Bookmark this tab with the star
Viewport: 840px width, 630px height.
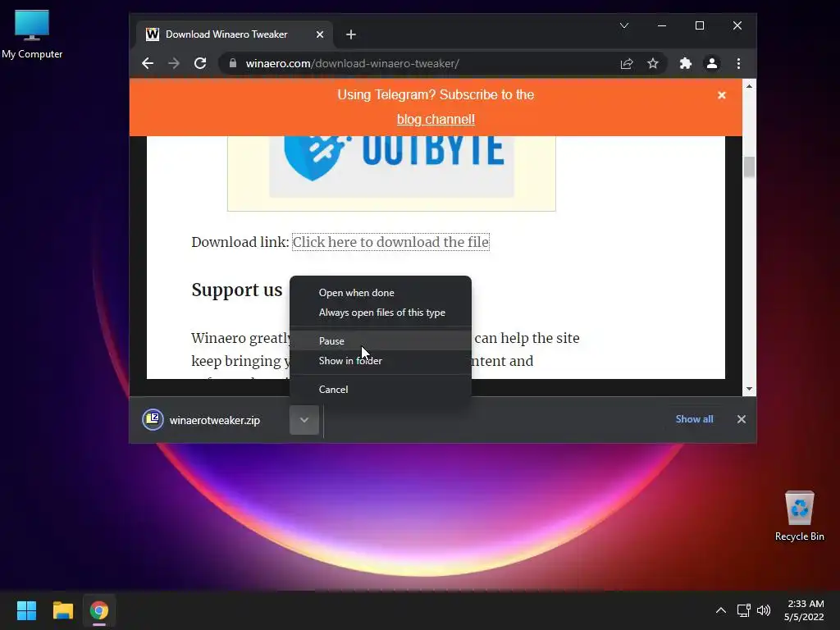coord(652,63)
